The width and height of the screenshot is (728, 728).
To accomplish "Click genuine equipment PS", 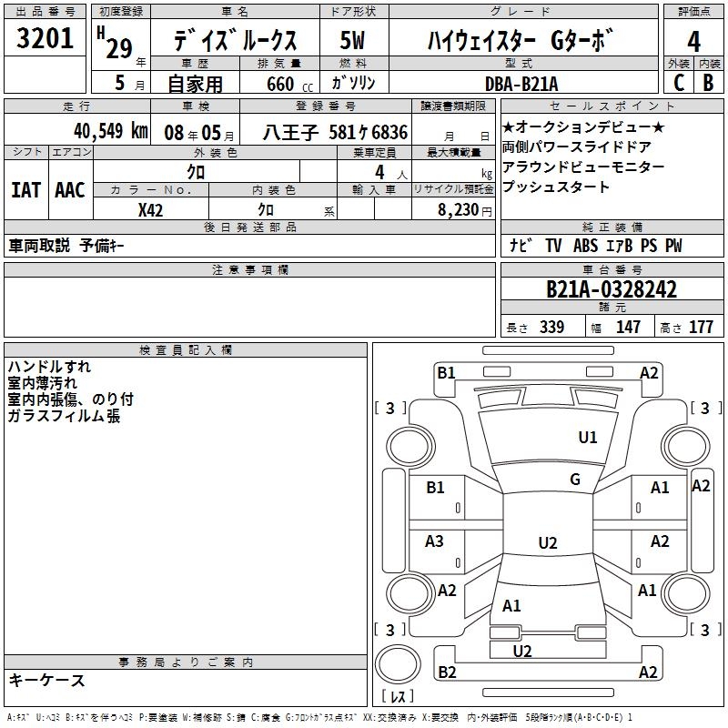I will [649, 245].
